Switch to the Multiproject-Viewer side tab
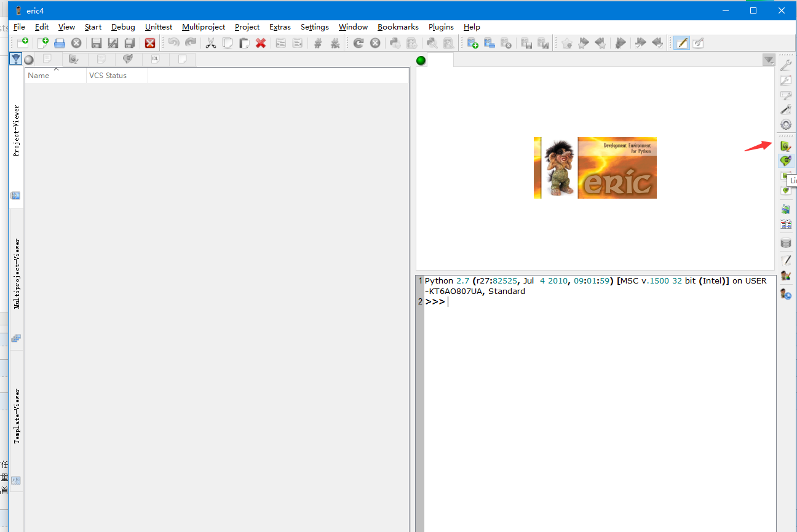Viewport: 797px width, 532px height. (x=17, y=279)
